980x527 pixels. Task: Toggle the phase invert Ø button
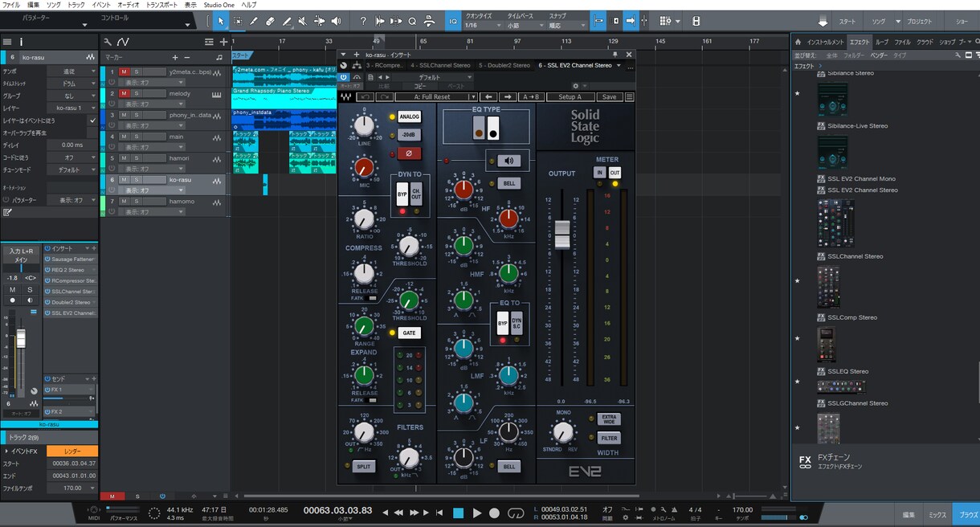coord(409,153)
